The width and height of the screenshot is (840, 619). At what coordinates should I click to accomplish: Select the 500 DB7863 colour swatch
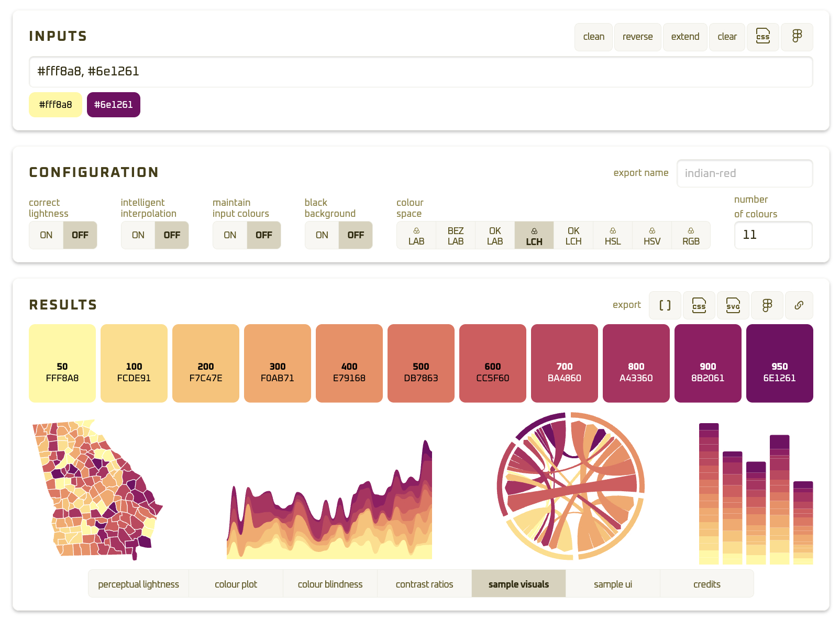coord(421,363)
